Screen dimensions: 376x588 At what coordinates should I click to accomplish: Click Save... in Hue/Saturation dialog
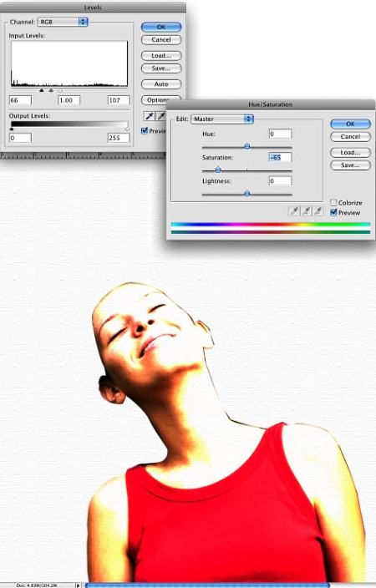coord(350,165)
